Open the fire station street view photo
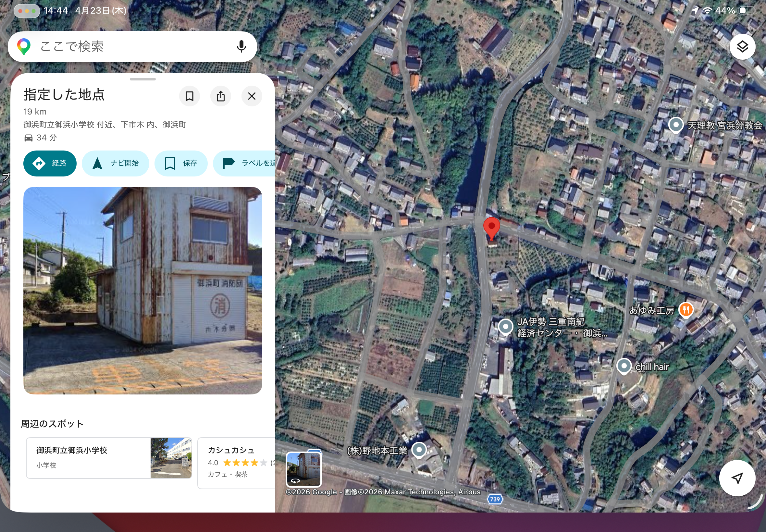This screenshot has width=766, height=532. [x=143, y=290]
